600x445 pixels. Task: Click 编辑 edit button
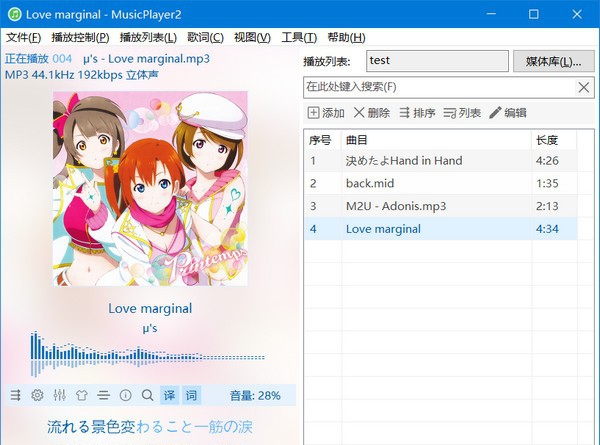tap(508, 113)
